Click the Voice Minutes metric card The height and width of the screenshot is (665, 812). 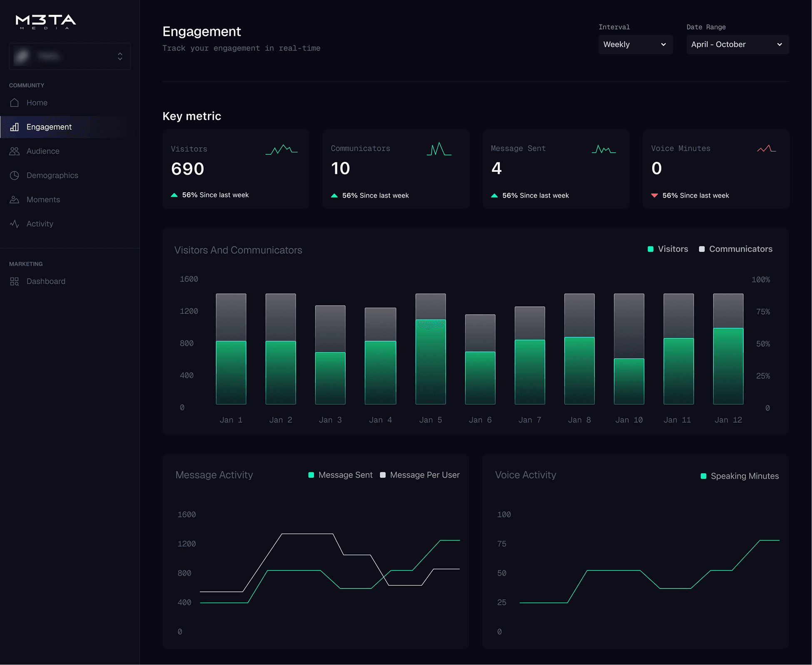pyautogui.click(x=715, y=169)
